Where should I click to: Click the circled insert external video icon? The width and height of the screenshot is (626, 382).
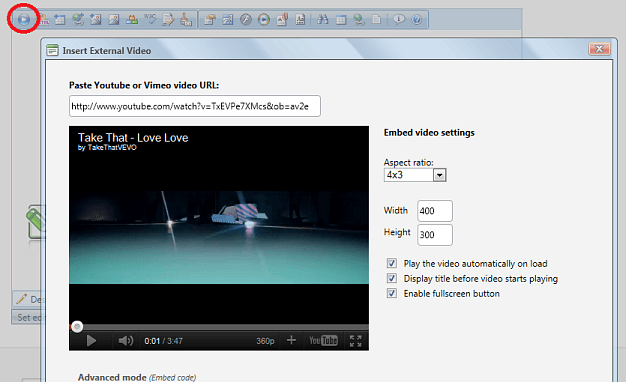pyautogui.click(x=24, y=19)
